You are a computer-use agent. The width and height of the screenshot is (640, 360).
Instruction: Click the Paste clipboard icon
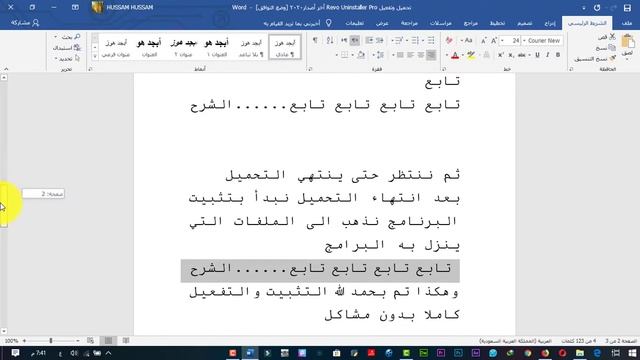[x=628, y=42]
